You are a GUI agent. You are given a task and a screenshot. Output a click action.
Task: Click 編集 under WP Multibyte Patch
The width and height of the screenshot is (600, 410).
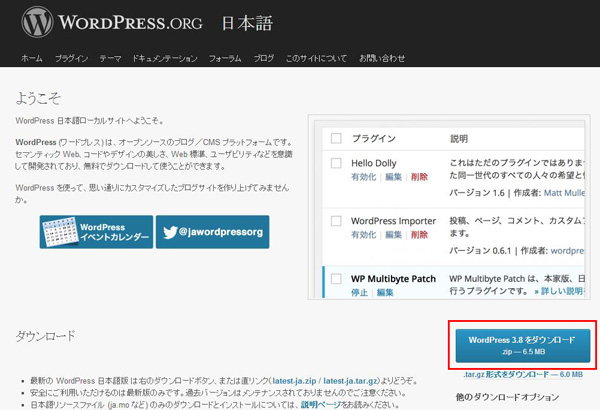tap(385, 292)
